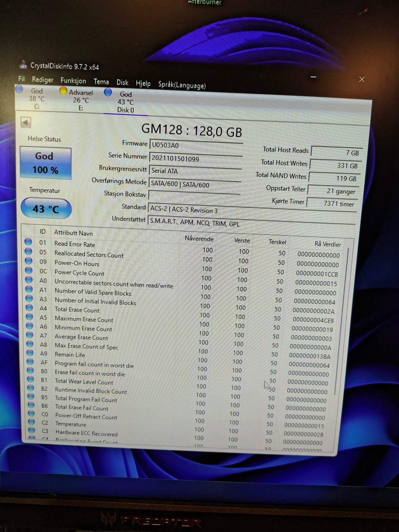Viewport: 399px width, 532px height.
Task: Click raw value 0000000013BA for Remain Life
Action: pos(310,356)
